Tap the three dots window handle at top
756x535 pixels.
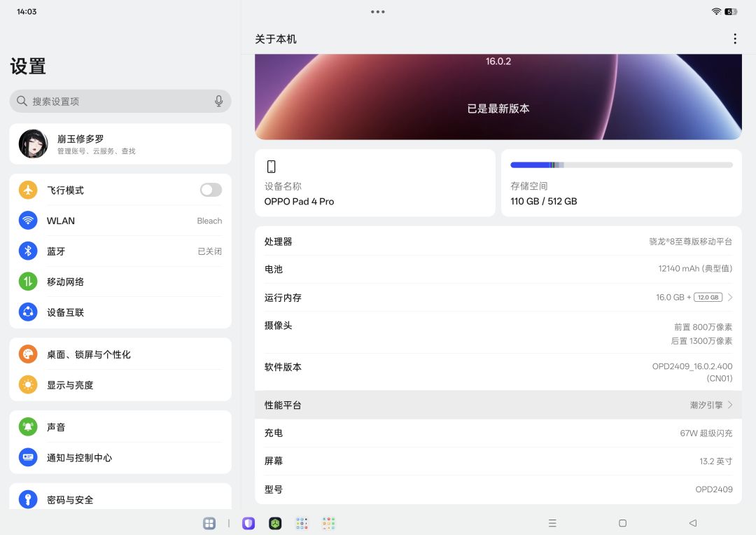coord(378,12)
